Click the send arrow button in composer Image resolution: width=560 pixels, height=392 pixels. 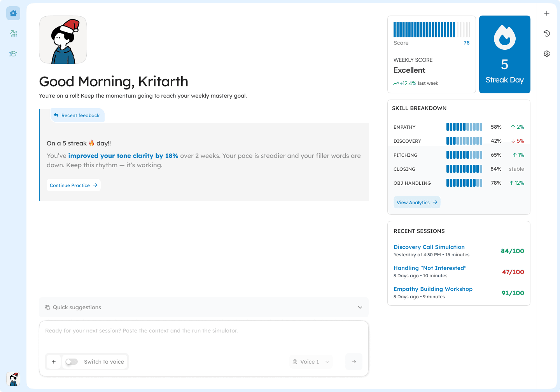click(x=354, y=362)
